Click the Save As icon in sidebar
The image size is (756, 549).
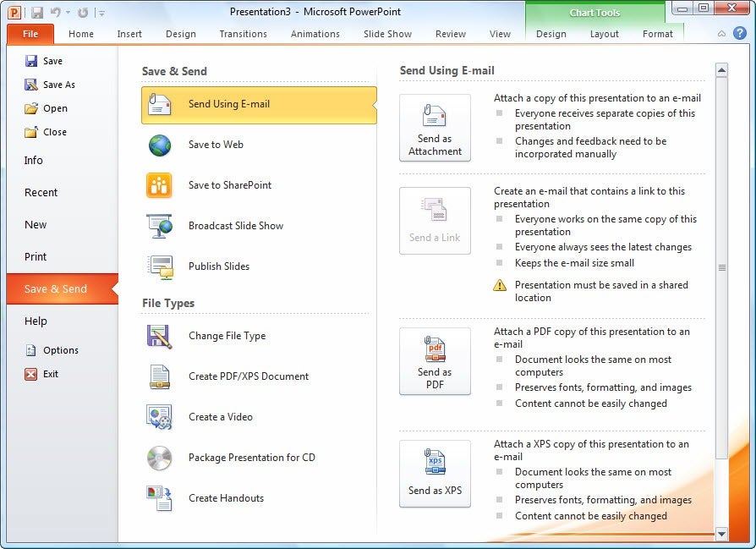click(30, 85)
